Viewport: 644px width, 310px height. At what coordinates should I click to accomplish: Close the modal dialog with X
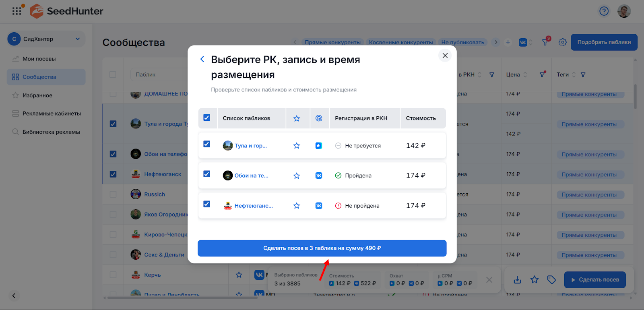[x=445, y=56]
